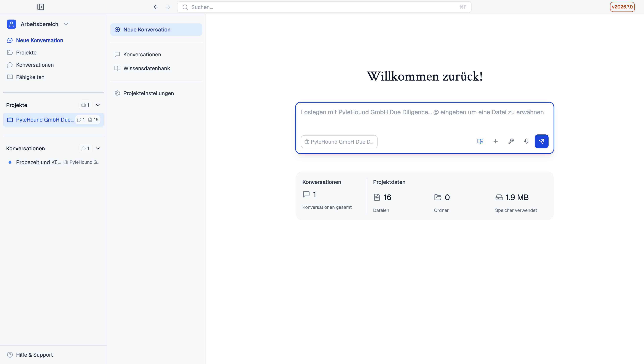Click the blue dot before Probezeit conversation
This screenshot has width=644, height=364.
[10, 162]
